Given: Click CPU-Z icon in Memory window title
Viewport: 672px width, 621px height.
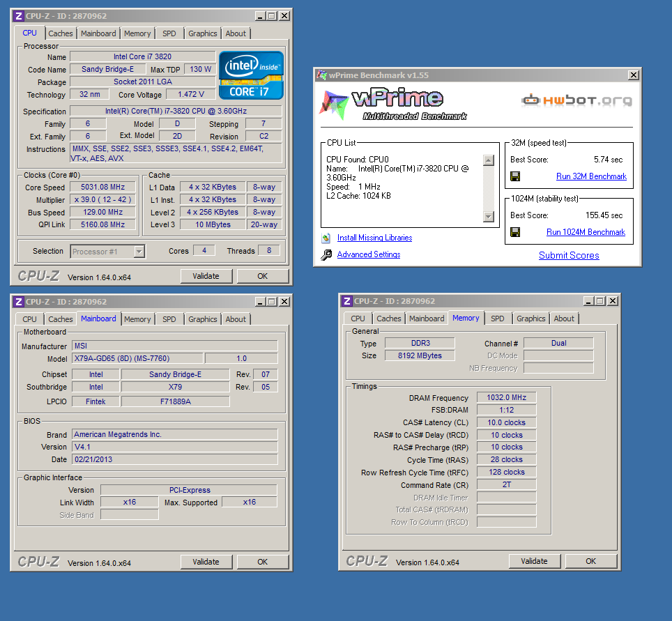Looking at the screenshot, I should pos(347,301).
